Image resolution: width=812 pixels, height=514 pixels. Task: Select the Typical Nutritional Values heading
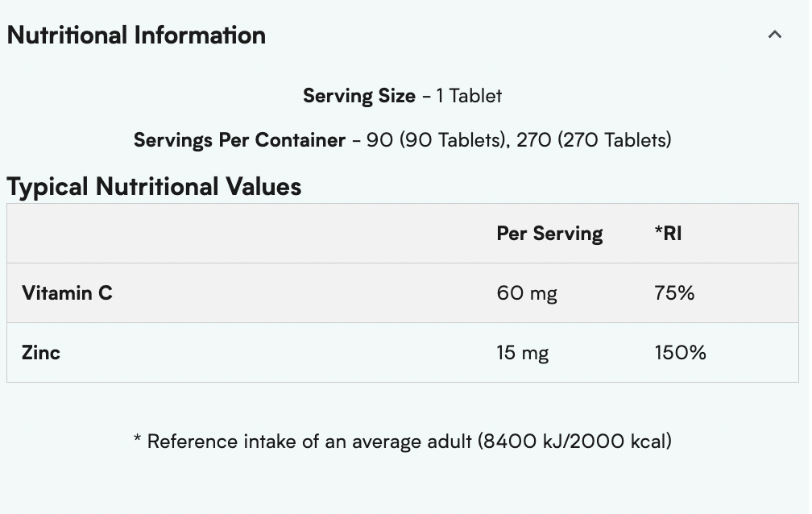(154, 187)
